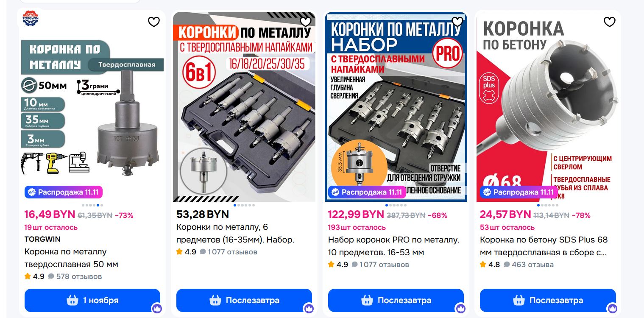Screen dimensions: 644x318
Task: Click 'Послезавтра' button under the PRO set
Action: click(x=396, y=300)
